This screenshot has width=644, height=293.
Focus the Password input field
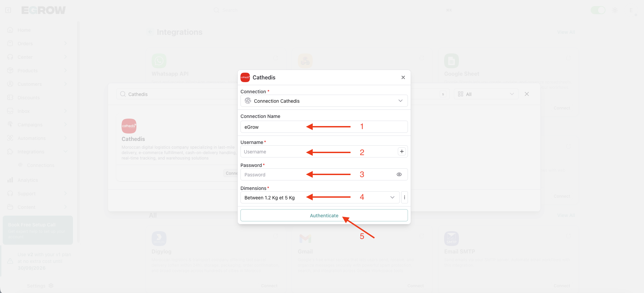[x=317, y=174]
